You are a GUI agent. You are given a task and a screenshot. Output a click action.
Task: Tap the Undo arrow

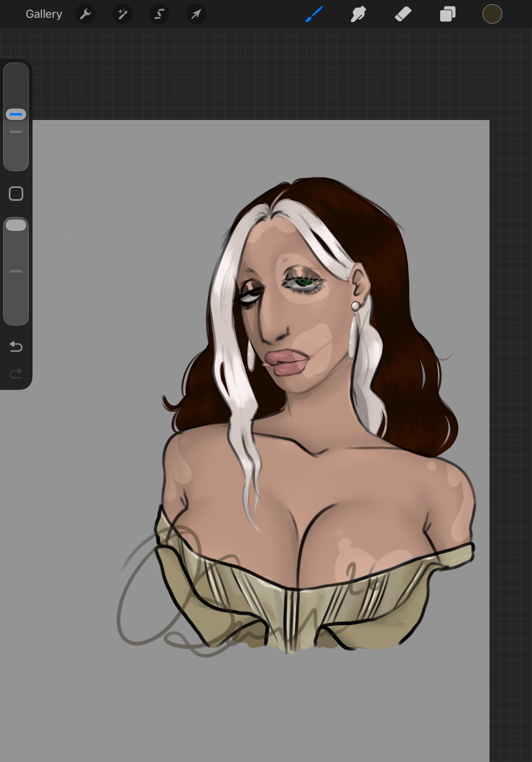(16, 347)
